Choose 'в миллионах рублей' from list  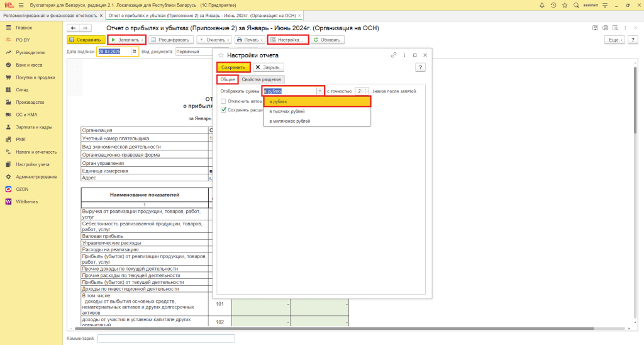coord(289,121)
